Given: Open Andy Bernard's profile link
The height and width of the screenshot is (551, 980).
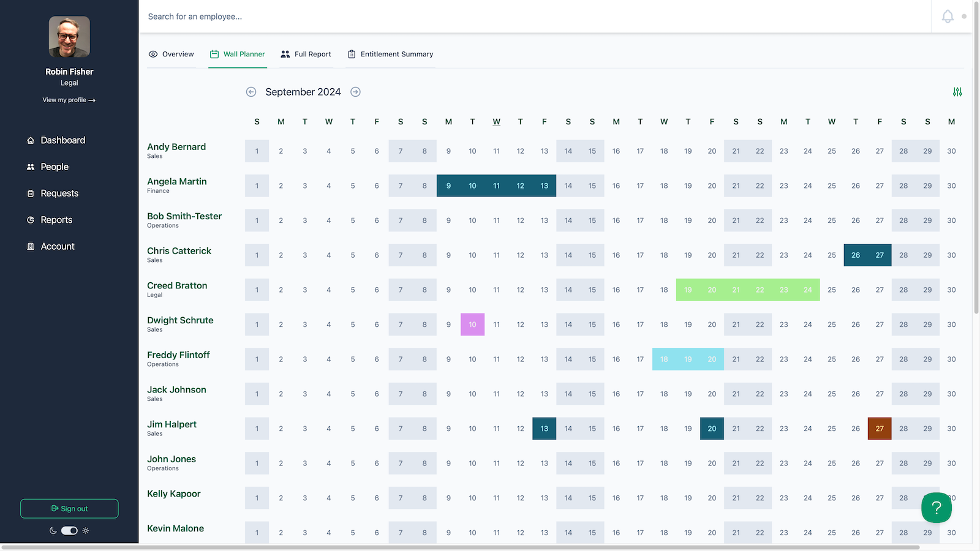Looking at the screenshot, I should (176, 147).
